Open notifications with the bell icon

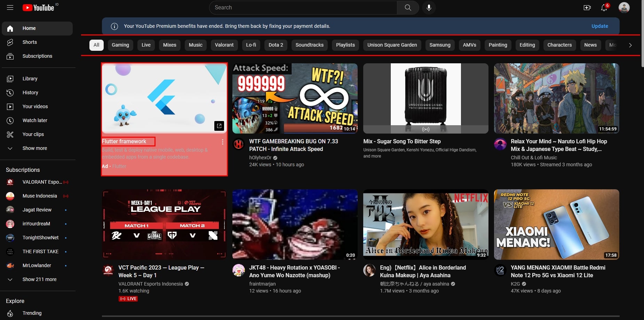pyautogui.click(x=604, y=7)
